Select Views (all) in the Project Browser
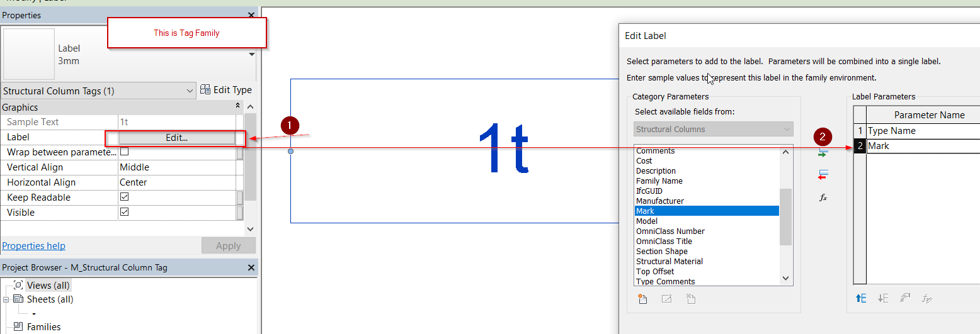The height and width of the screenshot is (334, 980). (x=48, y=286)
